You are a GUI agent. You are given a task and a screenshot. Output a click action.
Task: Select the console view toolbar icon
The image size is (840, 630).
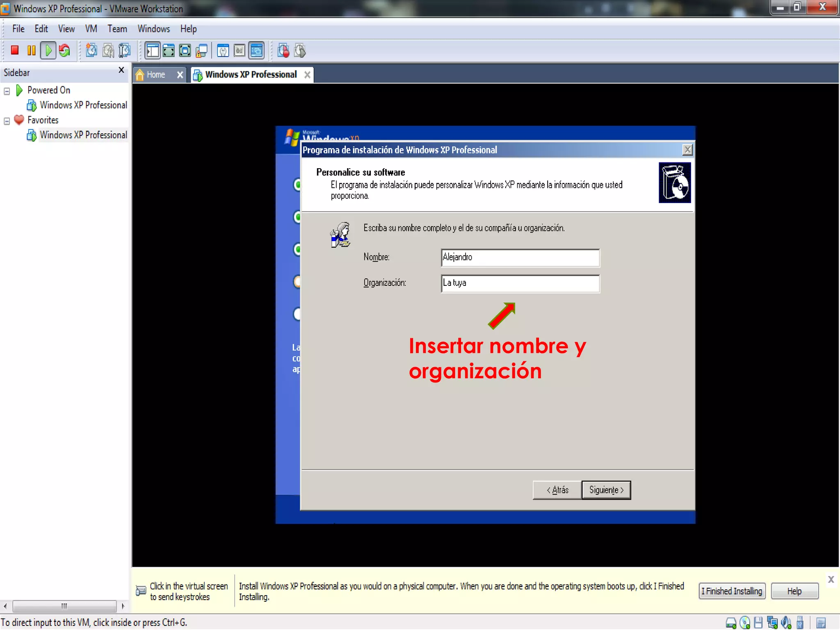tap(256, 50)
